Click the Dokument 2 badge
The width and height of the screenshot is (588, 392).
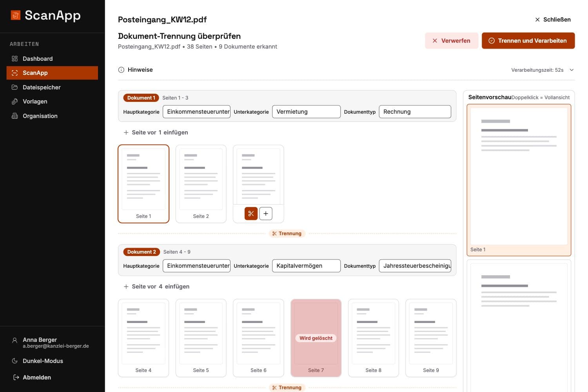[x=142, y=252]
